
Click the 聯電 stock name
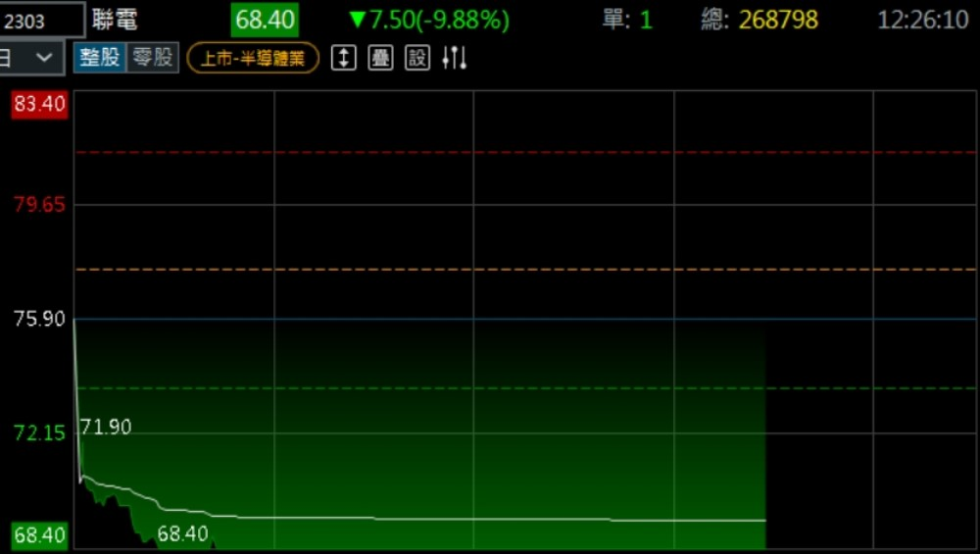pyautogui.click(x=115, y=20)
